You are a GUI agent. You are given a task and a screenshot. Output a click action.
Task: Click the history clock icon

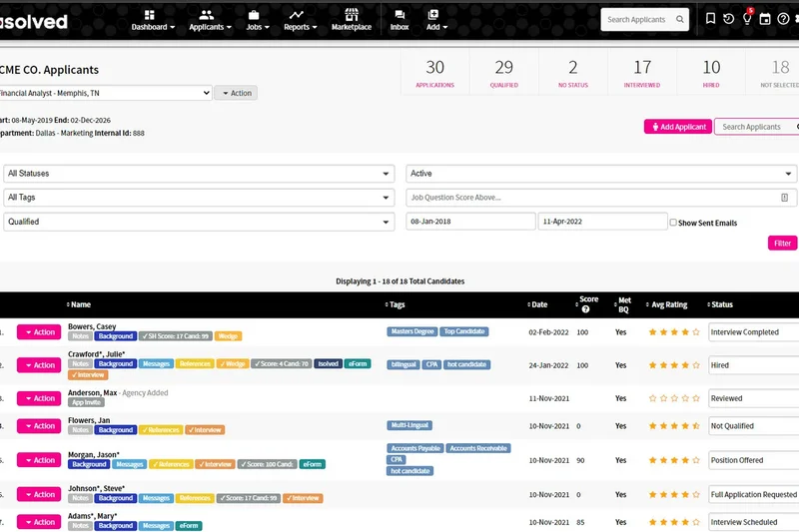(728, 19)
